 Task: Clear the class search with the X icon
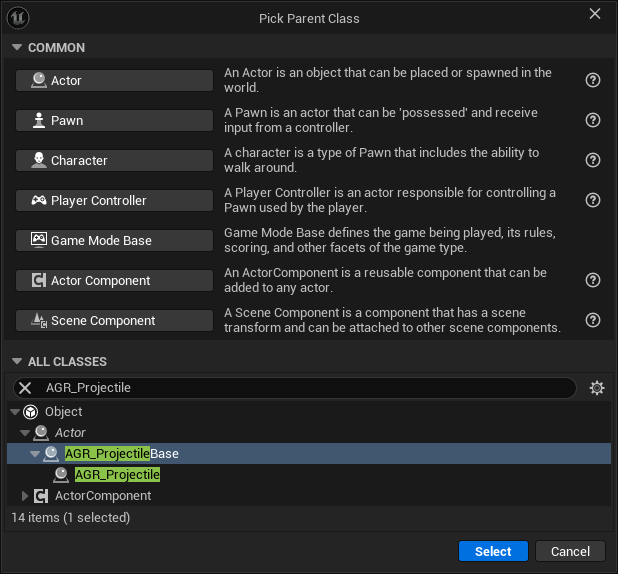click(x=25, y=388)
